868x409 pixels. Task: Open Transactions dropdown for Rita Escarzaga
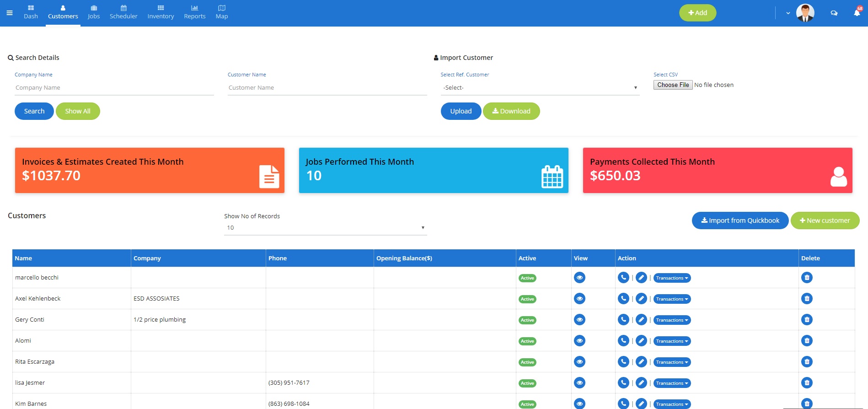pyautogui.click(x=672, y=362)
